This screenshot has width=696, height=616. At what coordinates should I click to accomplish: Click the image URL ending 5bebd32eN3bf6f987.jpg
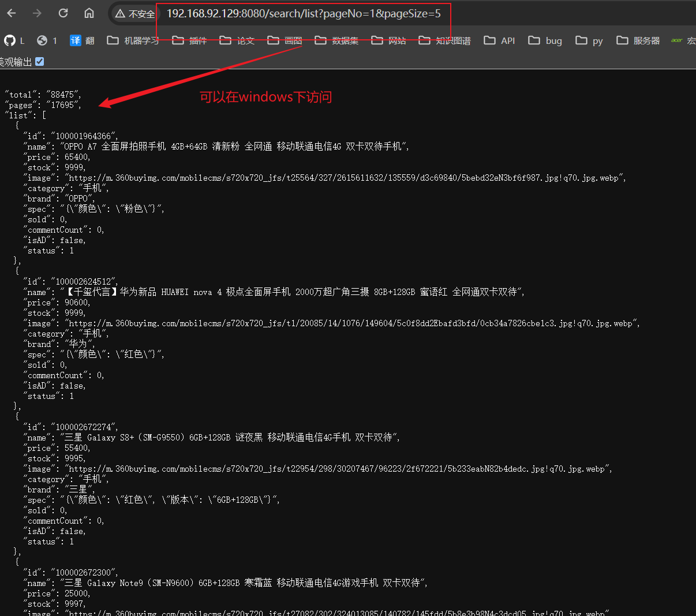[x=345, y=178]
